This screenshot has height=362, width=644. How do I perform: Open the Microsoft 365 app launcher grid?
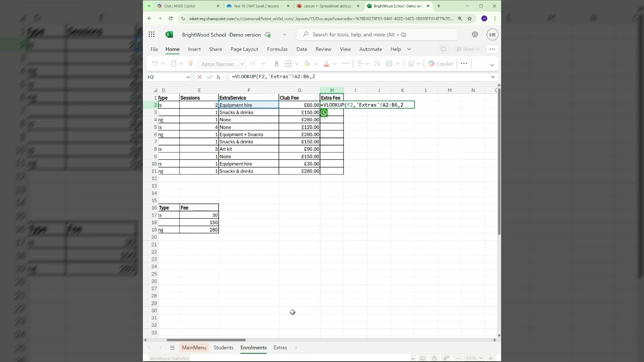coord(151,35)
